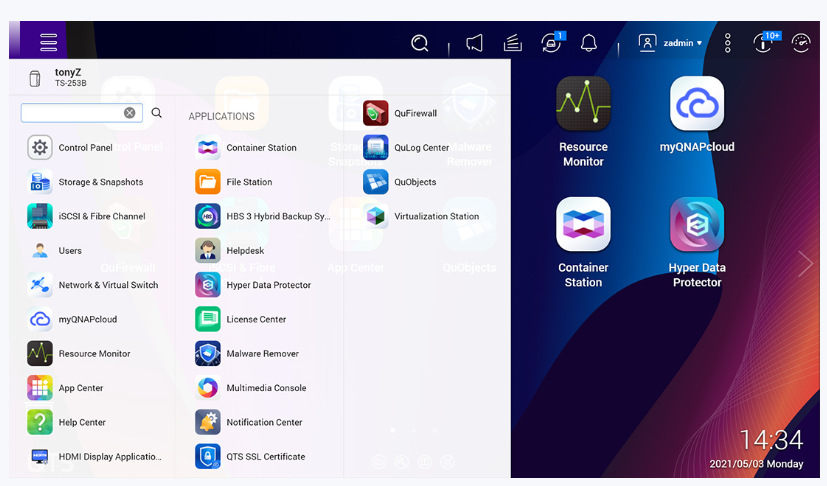Click the search button beside the field

click(x=157, y=113)
